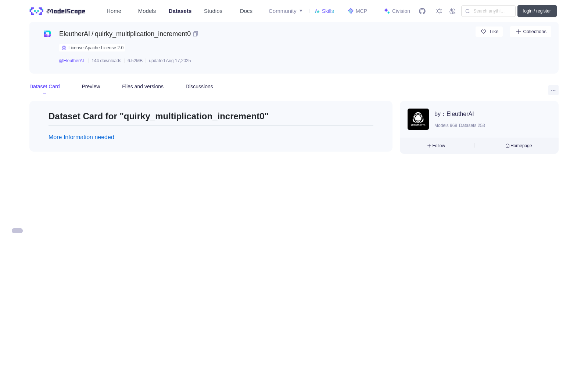
Task: Switch to Files and versions tab
Action: (143, 86)
